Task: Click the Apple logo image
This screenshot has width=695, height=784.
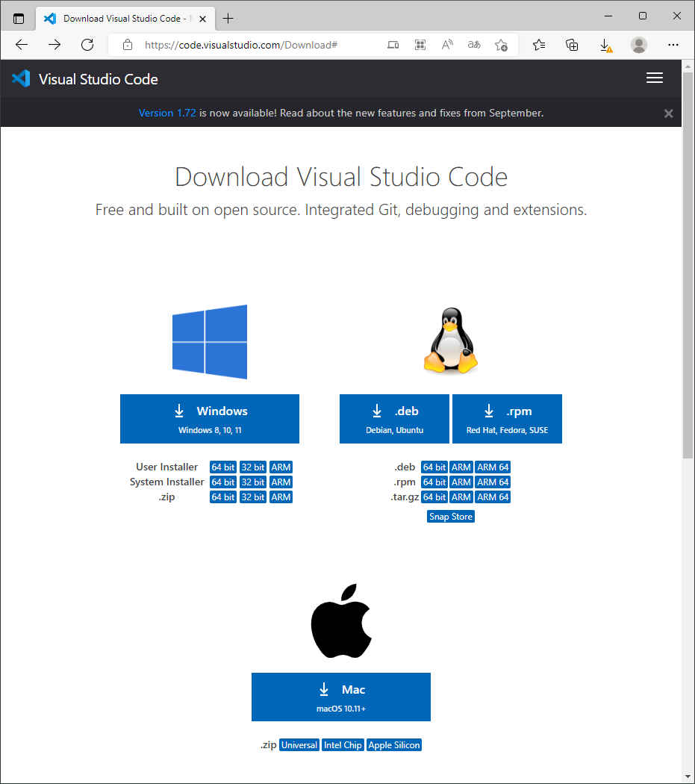Action: [341, 620]
